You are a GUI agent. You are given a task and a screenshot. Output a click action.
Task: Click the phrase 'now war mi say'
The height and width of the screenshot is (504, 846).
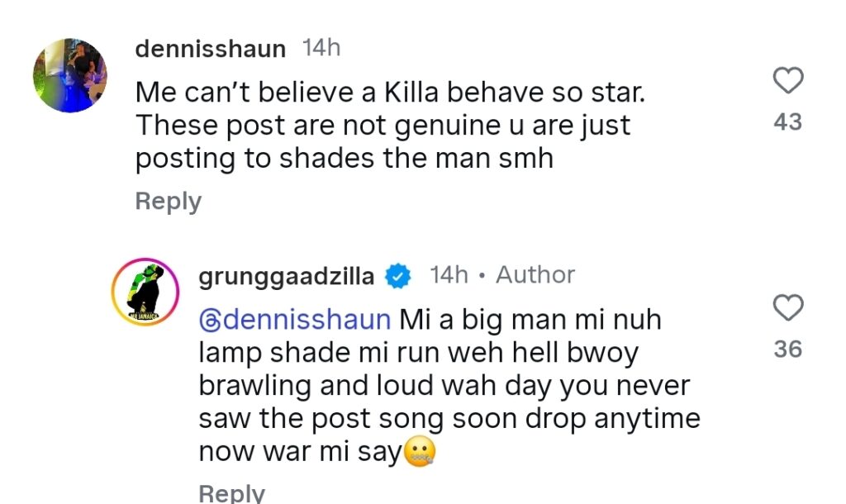click(301, 452)
